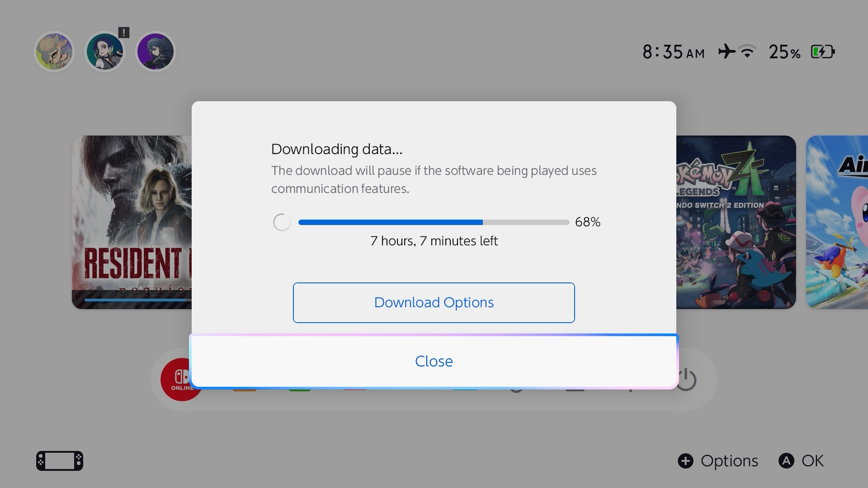Select the Kirby Air Riders game tile
Screen dimensions: 868x488
[837, 221]
